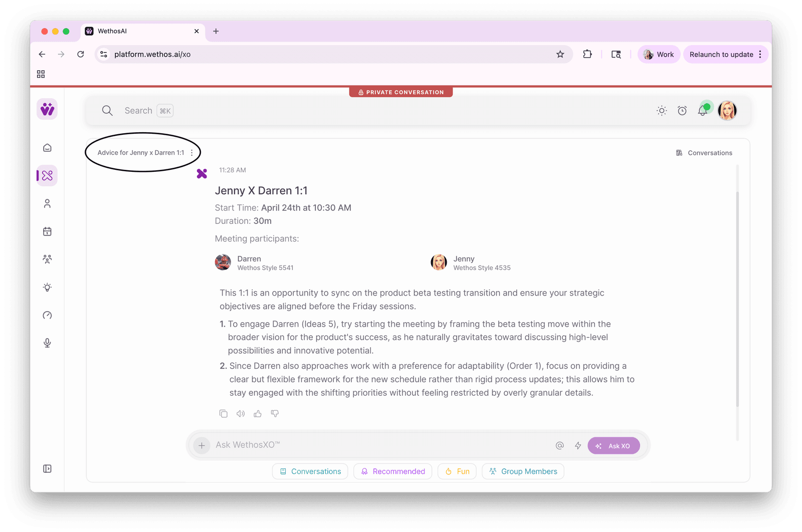Click the @ mention icon
The height and width of the screenshot is (532, 802).
coord(560,445)
